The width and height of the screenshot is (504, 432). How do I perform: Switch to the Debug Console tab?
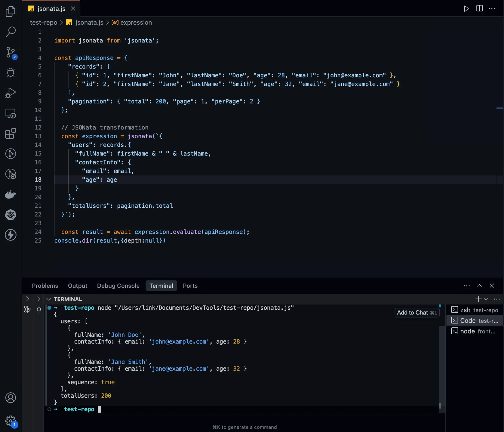coord(118,286)
